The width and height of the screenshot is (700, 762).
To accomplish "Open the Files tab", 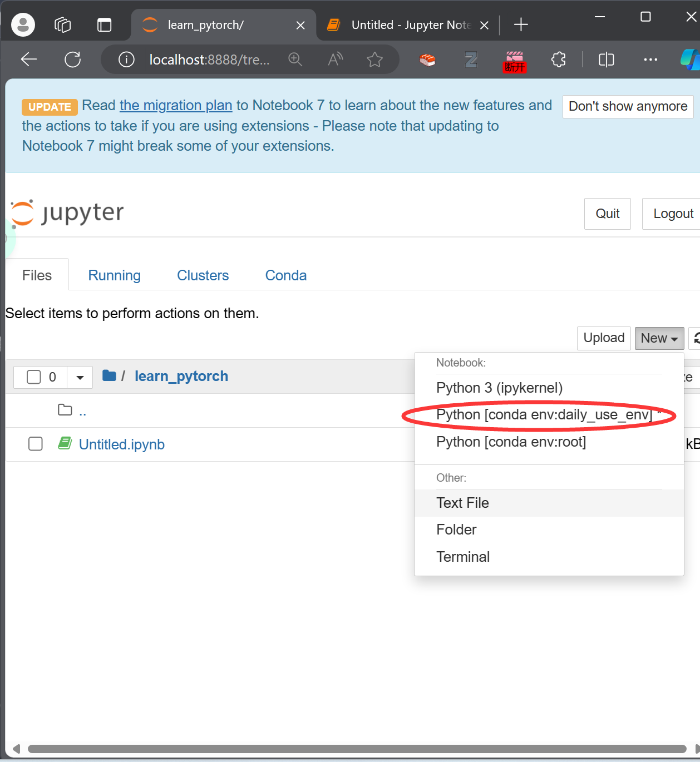I will click(x=37, y=275).
